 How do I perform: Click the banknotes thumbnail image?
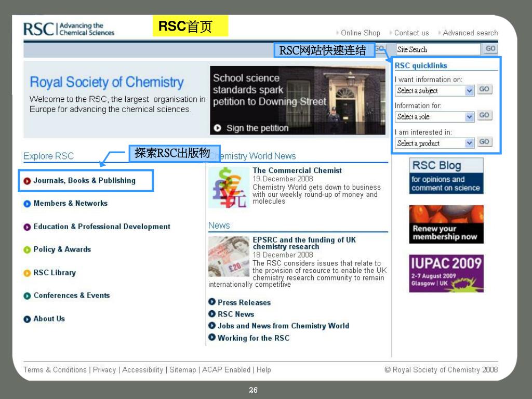[229, 257]
